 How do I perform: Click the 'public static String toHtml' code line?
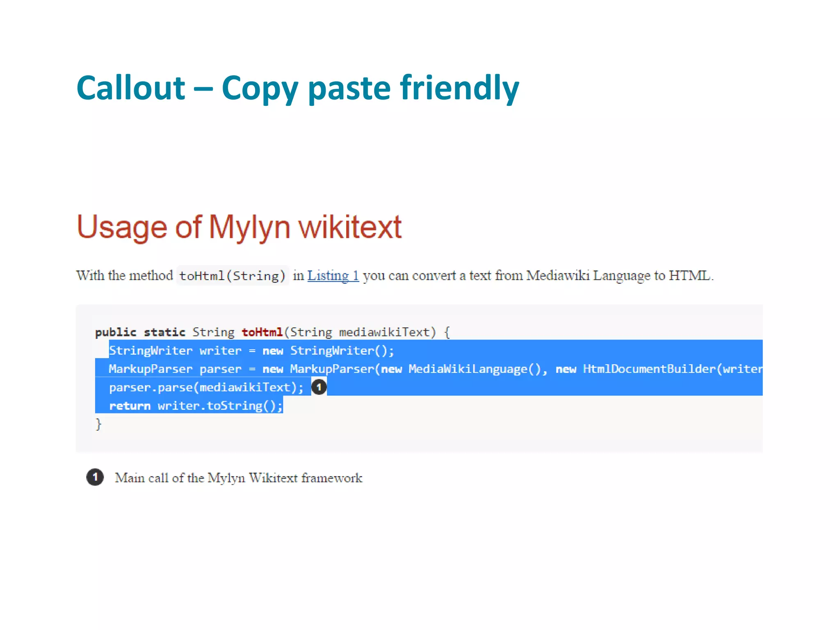tap(273, 332)
